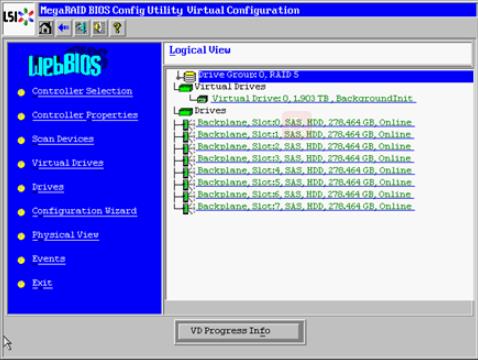
Task: Open Virtual Drive 0, 1.903 TB link
Action: [x=313, y=99]
